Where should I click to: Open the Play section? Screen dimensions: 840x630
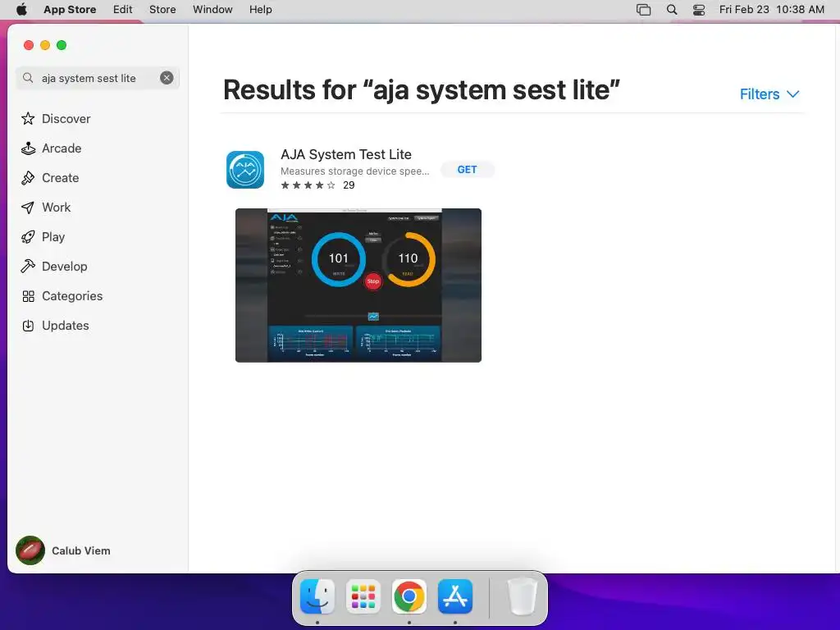pyautogui.click(x=43, y=236)
